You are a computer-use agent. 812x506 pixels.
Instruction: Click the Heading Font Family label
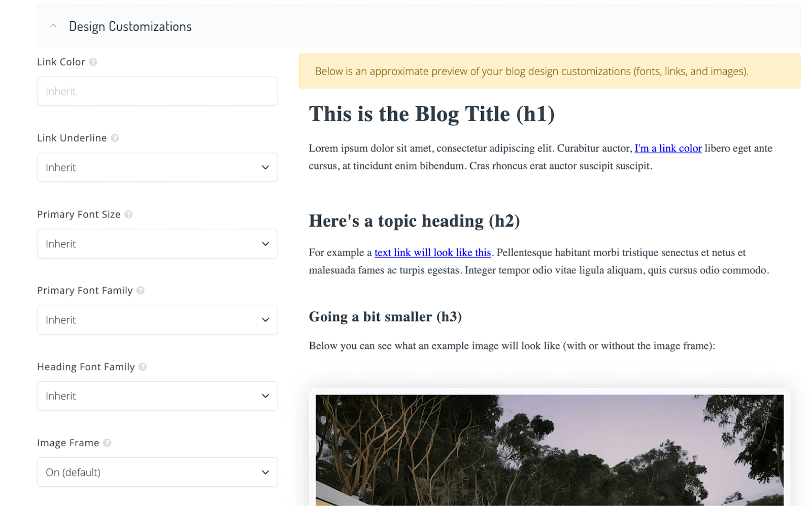pyautogui.click(x=86, y=367)
